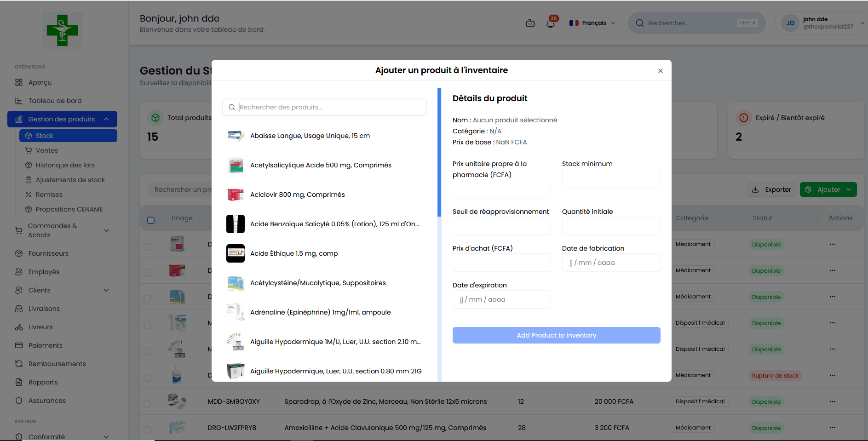The height and width of the screenshot is (441, 868).
Task: Expand the Clients menu
Action: click(106, 290)
